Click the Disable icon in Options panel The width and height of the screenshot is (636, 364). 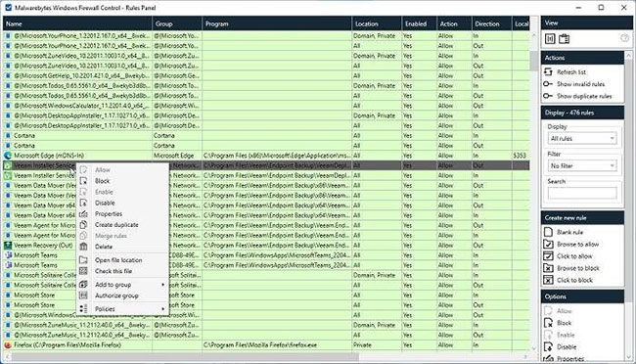tap(548, 347)
